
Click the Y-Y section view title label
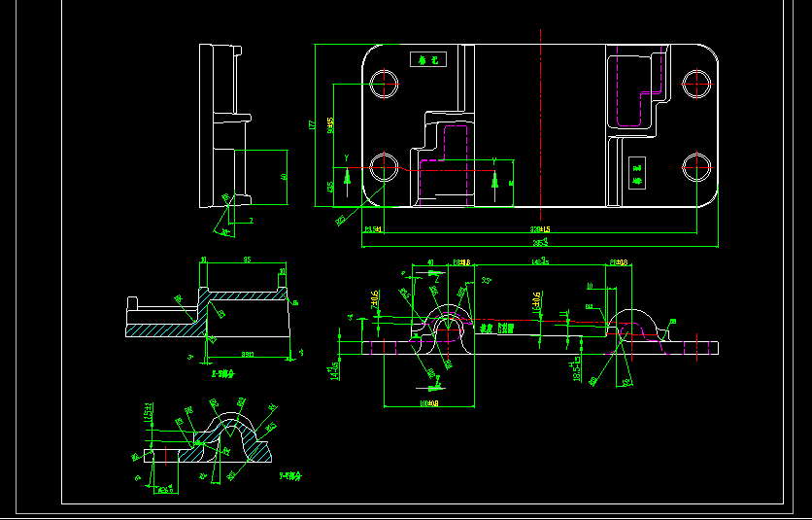point(290,476)
